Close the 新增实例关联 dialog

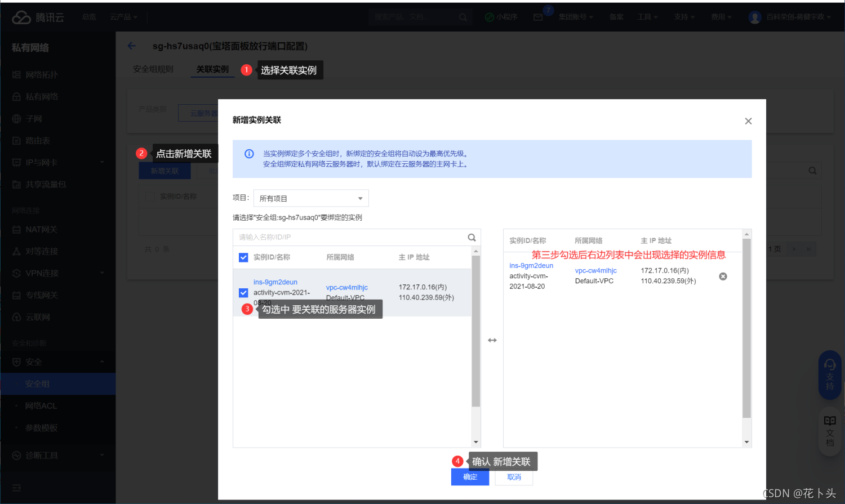coord(748,121)
